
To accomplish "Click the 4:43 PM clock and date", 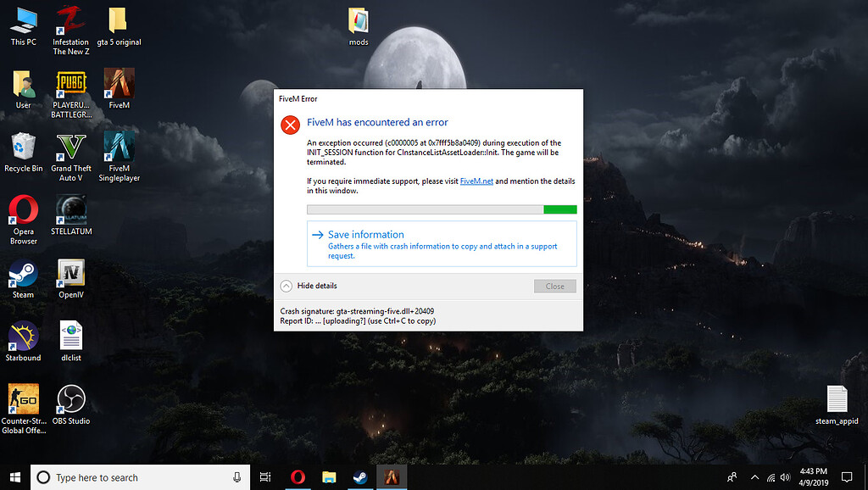I will (813, 476).
